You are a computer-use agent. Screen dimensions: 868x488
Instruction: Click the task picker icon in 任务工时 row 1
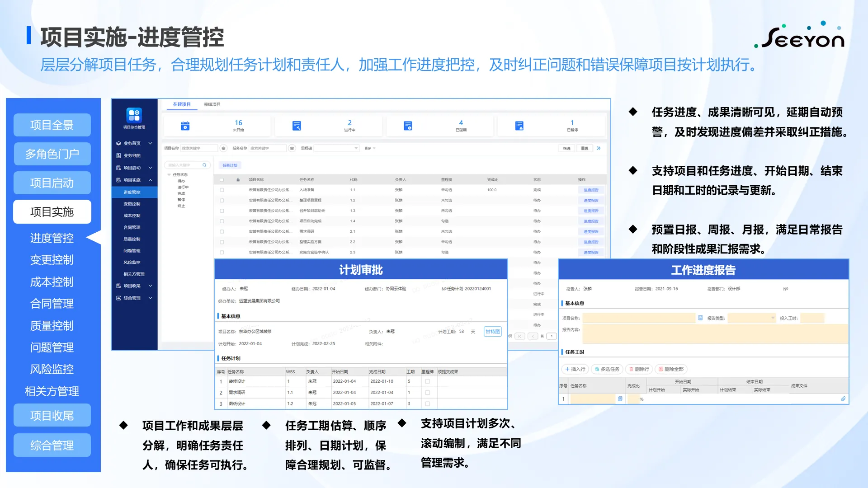[620, 399]
